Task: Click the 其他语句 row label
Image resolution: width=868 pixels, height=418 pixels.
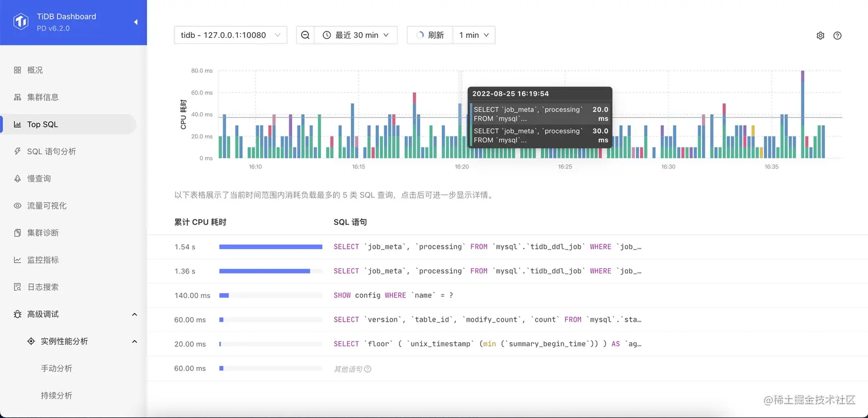Action: [348, 369]
